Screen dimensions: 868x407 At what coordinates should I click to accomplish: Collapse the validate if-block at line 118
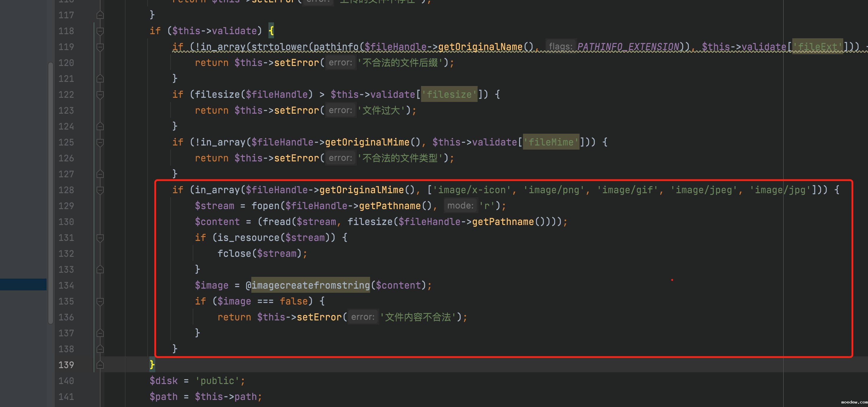(100, 31)
